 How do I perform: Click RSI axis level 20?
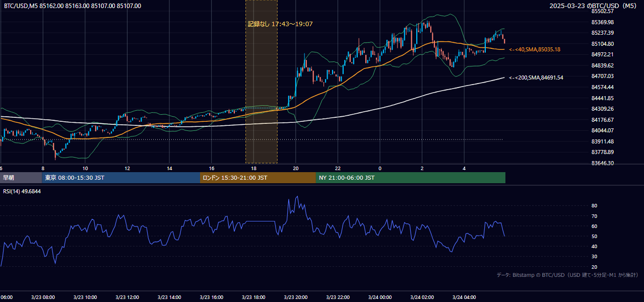coord(594,267)
